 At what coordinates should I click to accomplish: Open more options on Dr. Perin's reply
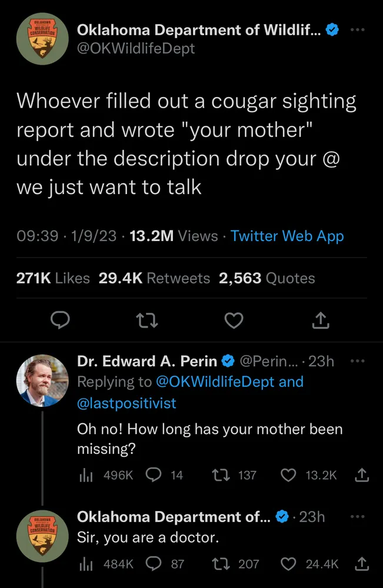(x=357, y=361)
